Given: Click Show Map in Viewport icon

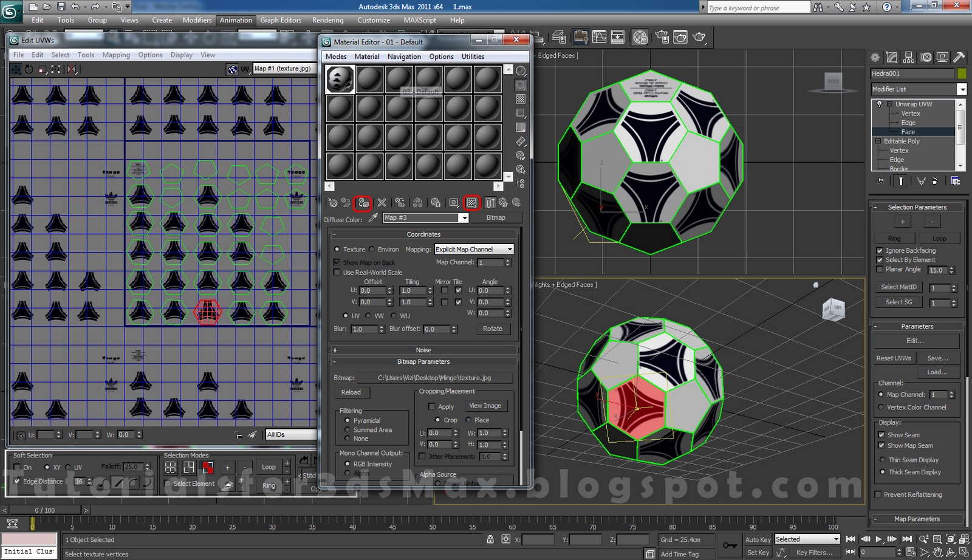Looking at the screenshot, I should click(472, 203).
